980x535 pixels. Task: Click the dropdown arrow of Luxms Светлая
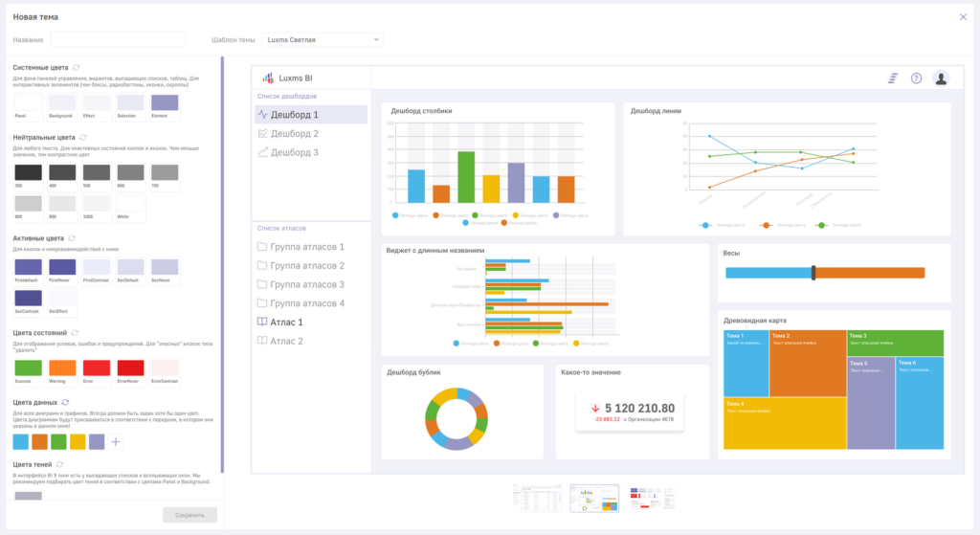pyautogui.click(x=376, y=39)
